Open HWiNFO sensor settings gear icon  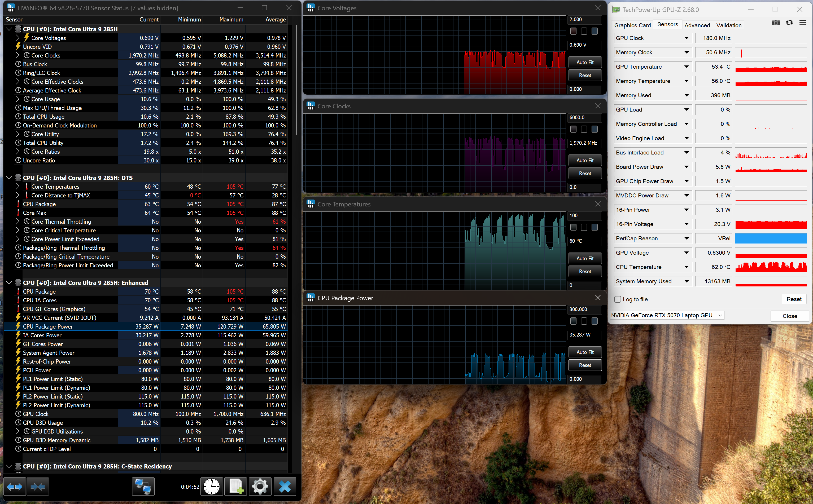[x=260, y=487]
